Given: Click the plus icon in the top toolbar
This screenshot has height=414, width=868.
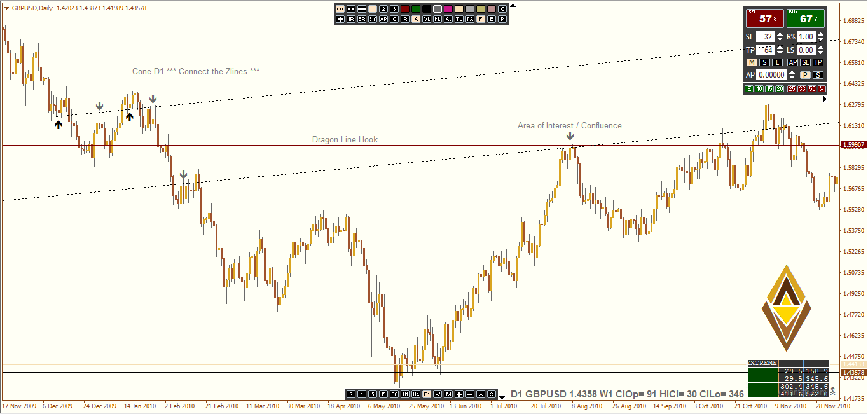Looking at the screenshot, I should pyautogui.click(x=340, y=18).
